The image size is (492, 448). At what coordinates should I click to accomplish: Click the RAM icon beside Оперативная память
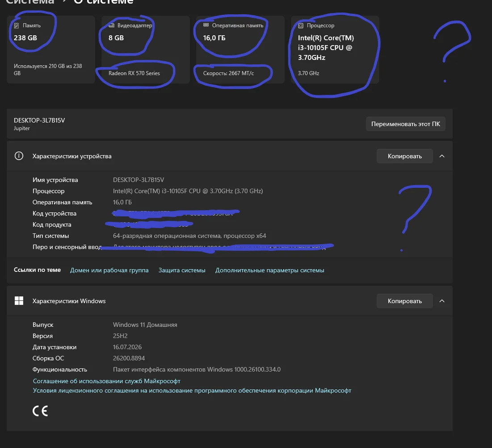(x=206, y=25)
